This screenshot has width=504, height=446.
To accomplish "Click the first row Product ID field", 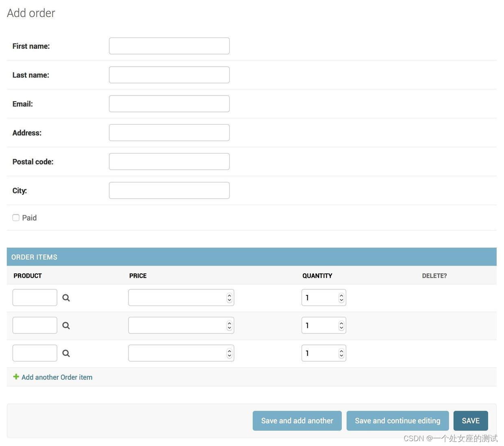I will click(35, 298).
